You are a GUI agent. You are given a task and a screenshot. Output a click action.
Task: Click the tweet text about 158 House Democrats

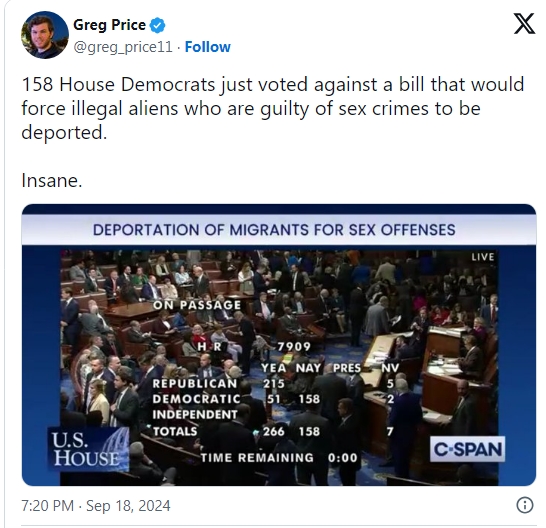pos(273,108)
